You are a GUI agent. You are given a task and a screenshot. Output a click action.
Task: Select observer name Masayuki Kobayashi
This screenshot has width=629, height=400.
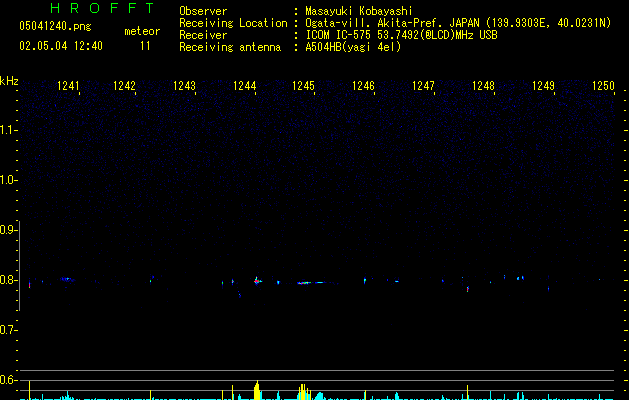359,11
